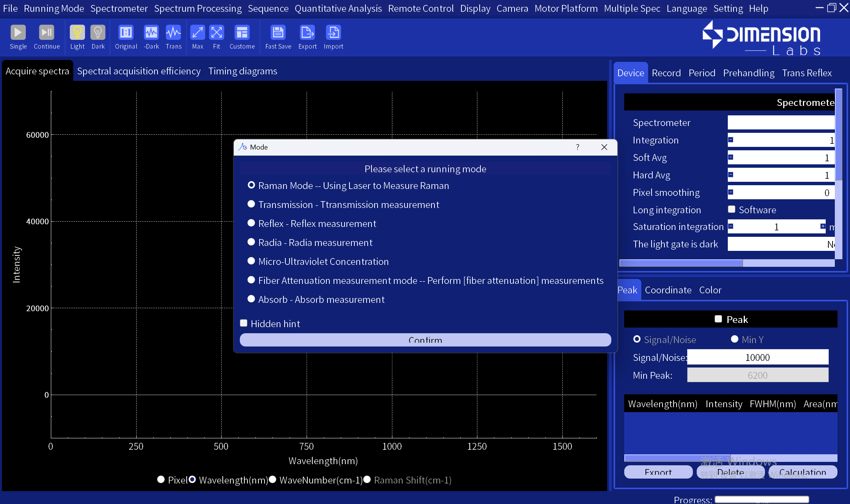Click the Continue acquisition icon
Viewport: 850px width, 504px height.
[x=47, y=33]
